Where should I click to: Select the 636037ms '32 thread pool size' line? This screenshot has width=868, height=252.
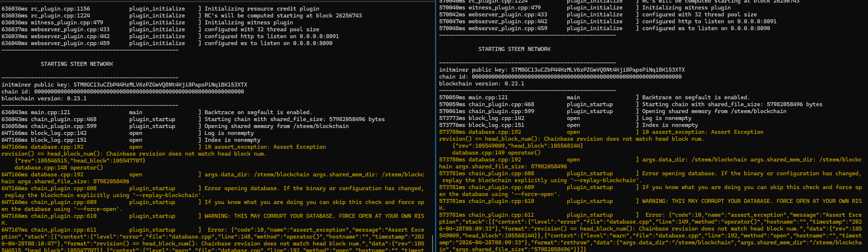[x=160, y=29]
